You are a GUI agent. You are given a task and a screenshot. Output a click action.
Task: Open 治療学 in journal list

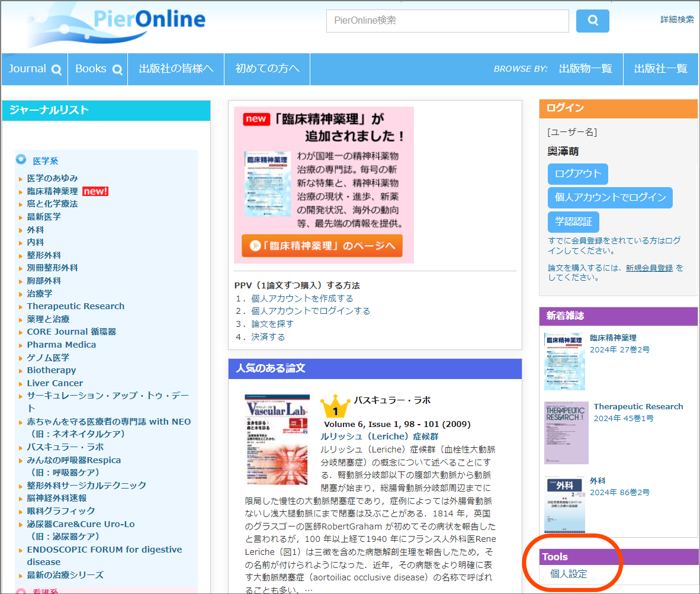coord(39,294)
